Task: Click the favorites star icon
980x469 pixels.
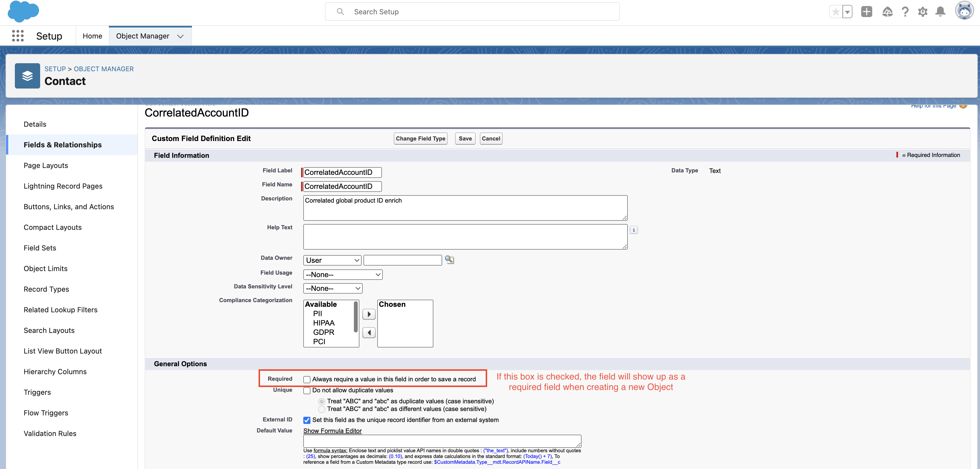Action: pos(835,12)
